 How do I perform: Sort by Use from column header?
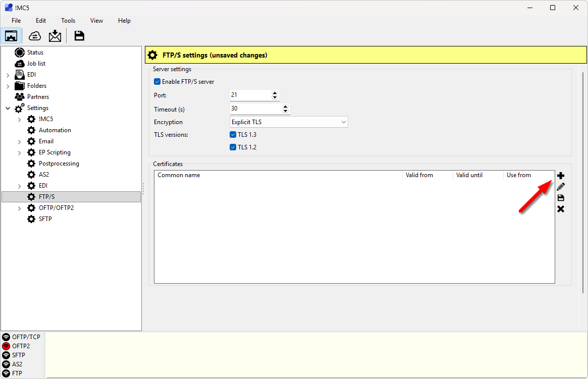529,175
